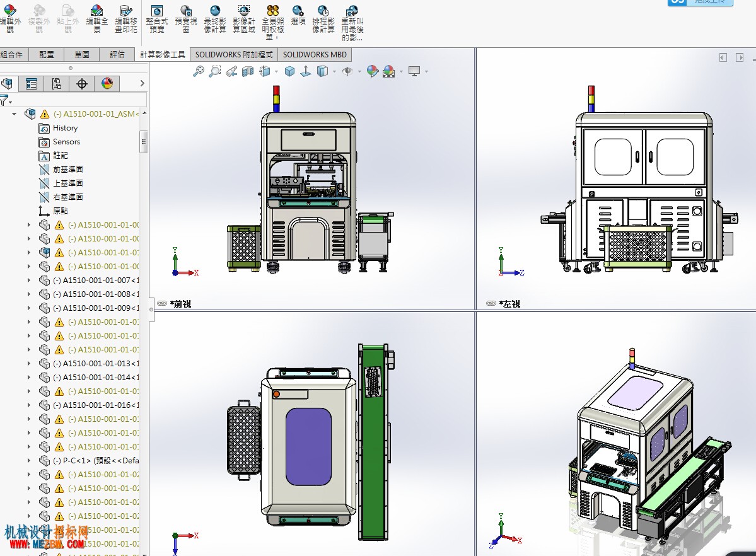756x556 pixels.
Task: Select the 前基準面 plane
Action: [x=61, y=170]
